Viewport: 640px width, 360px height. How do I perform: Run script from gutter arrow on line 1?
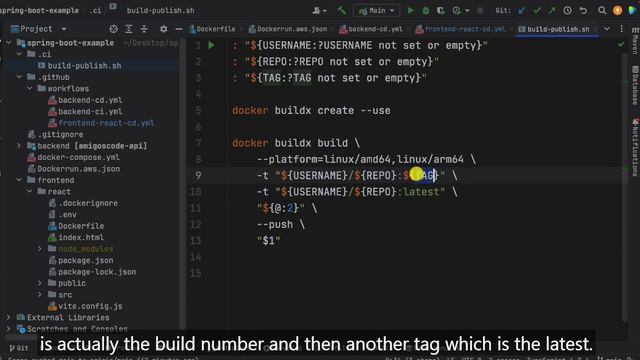click(211, 45)
